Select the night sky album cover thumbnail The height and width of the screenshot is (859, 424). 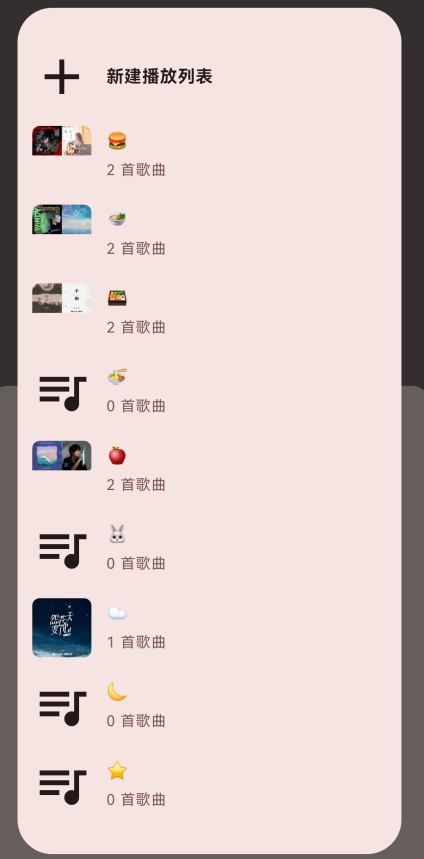(62, 628)
